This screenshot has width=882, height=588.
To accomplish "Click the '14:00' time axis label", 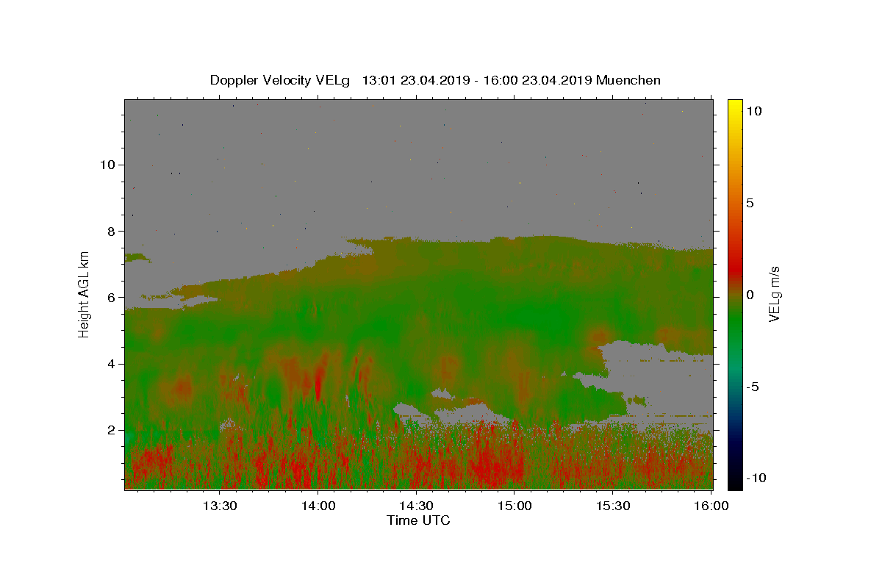I will [318, 506].
